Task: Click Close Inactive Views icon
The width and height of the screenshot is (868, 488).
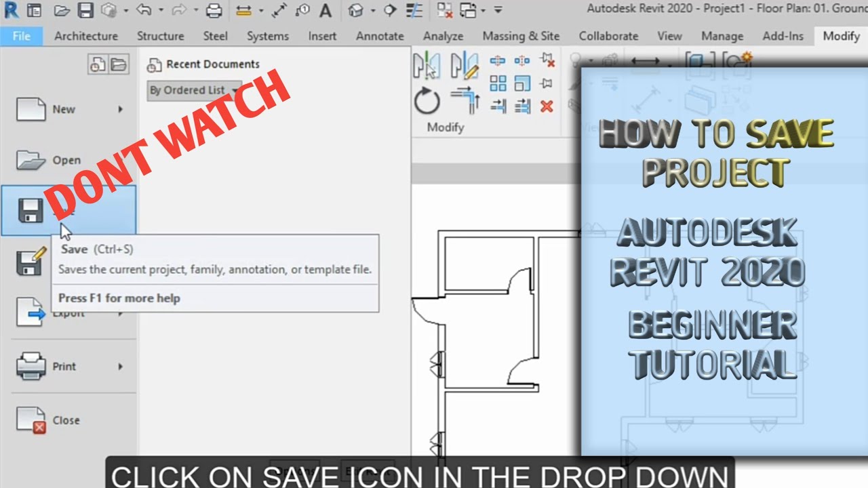Action: (445, 10)
